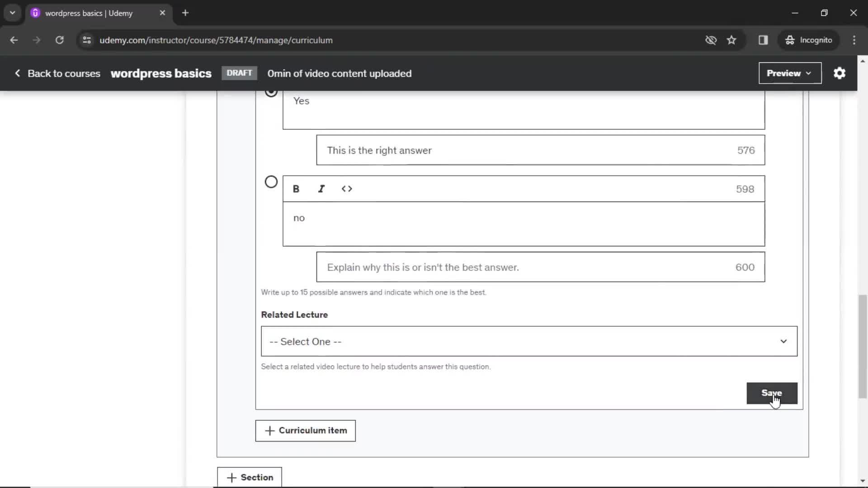The height and width of the screenshot is (488, 868).
Task: Click the Italic icon in answer field
Action: coord(322,189)
